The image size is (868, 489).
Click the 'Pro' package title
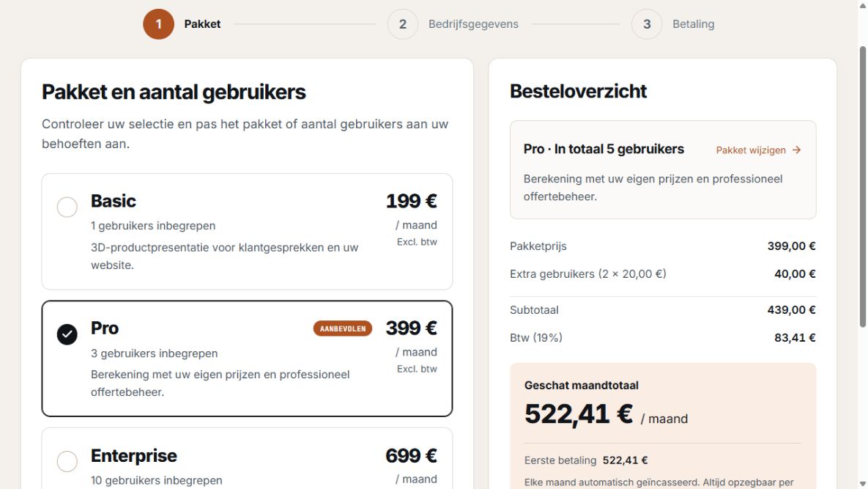click(x=105, y=328)
